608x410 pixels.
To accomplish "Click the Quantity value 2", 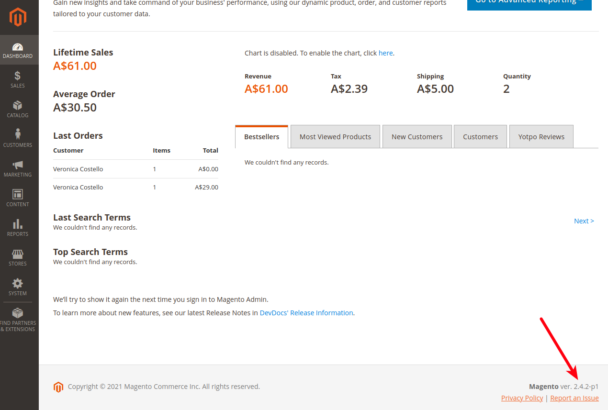I will click(x=506, y=89).
